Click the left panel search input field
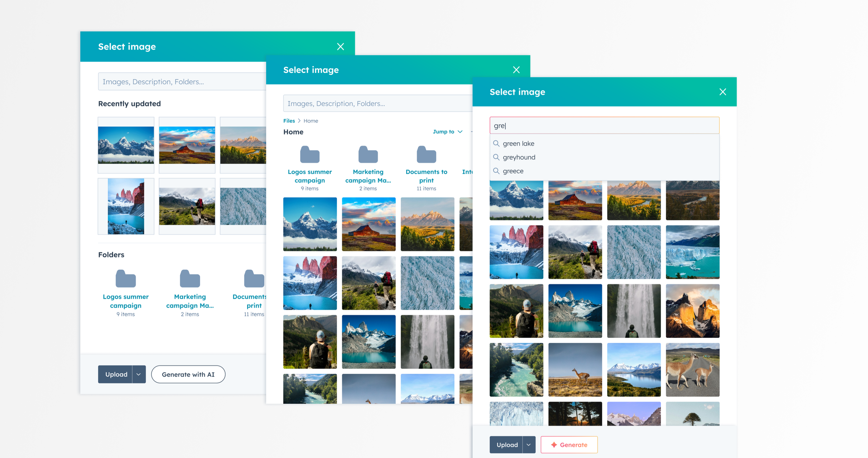 tap(181, 82)
